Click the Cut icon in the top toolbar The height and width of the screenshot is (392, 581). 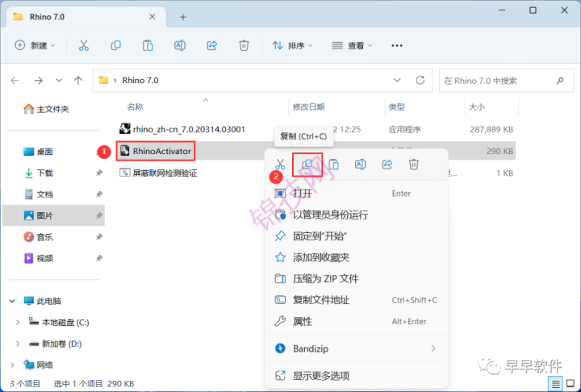click(84, 46)
